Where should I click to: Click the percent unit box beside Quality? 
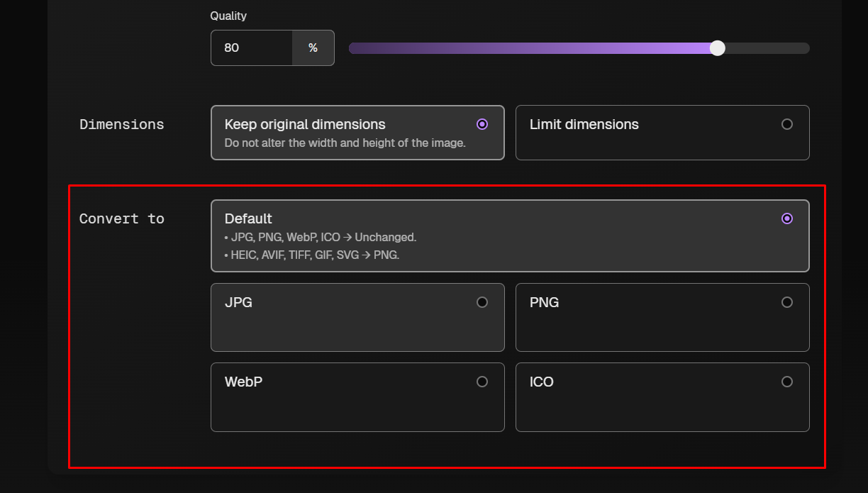[x=313, y=48]
